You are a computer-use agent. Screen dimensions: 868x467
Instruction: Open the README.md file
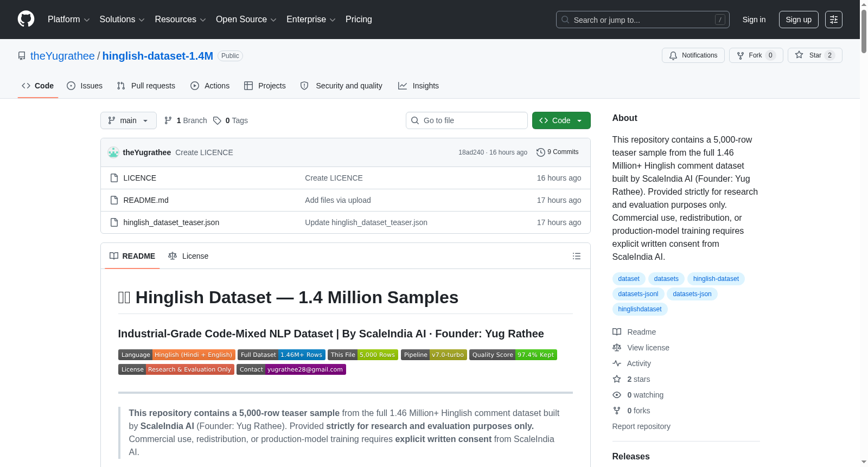pos(146,200)
